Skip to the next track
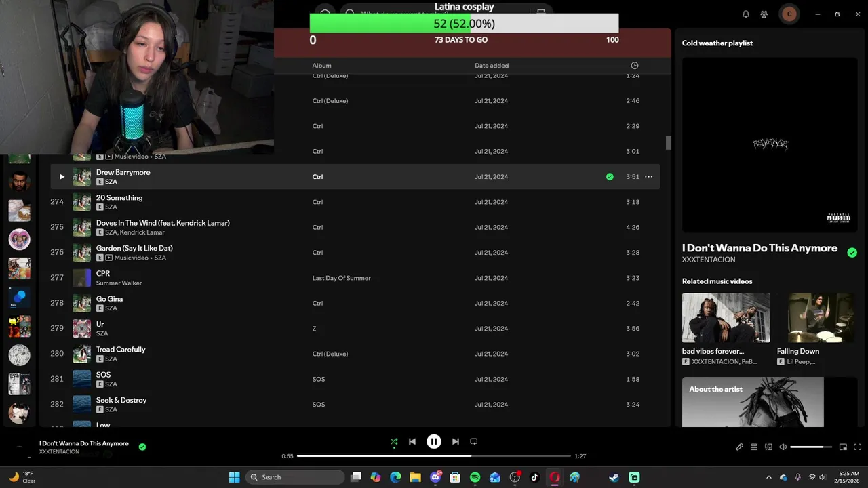Screen dimensions: 868x488 pyautogui.click(x=456, y=441)
